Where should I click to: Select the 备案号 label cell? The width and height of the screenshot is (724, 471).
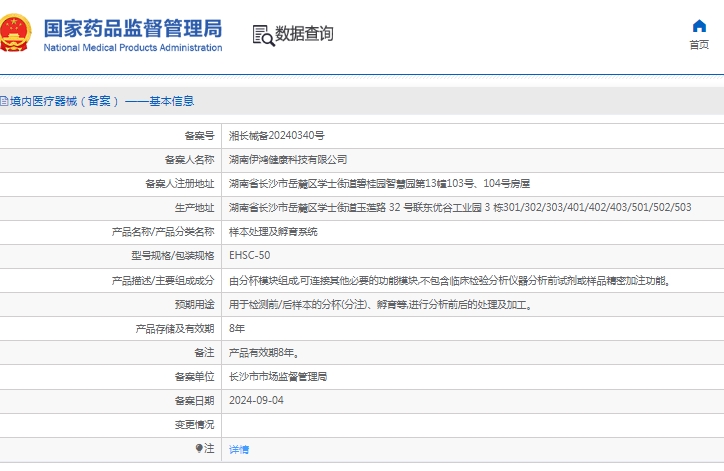tap(199, 136)
